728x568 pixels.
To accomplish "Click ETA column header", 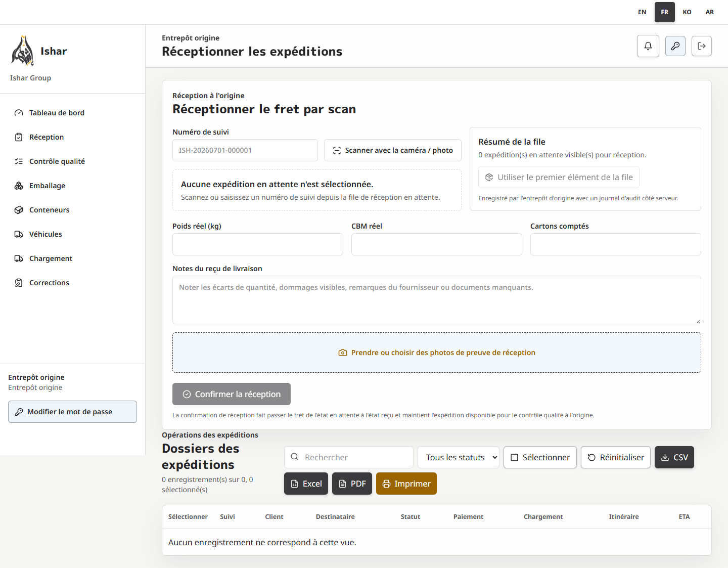I will click(684, 517).
